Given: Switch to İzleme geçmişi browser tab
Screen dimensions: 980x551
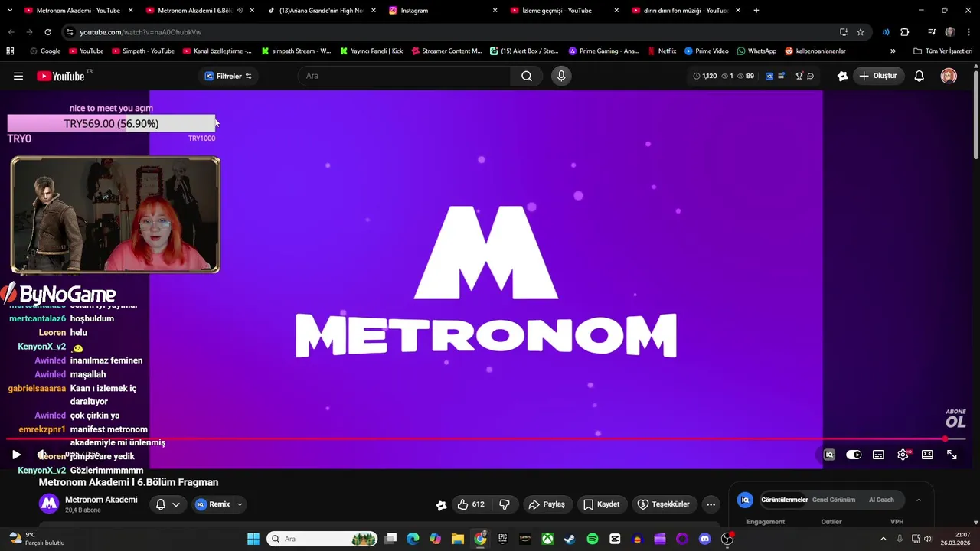Looking at the screenshot, I should click(x=563, y=11).
